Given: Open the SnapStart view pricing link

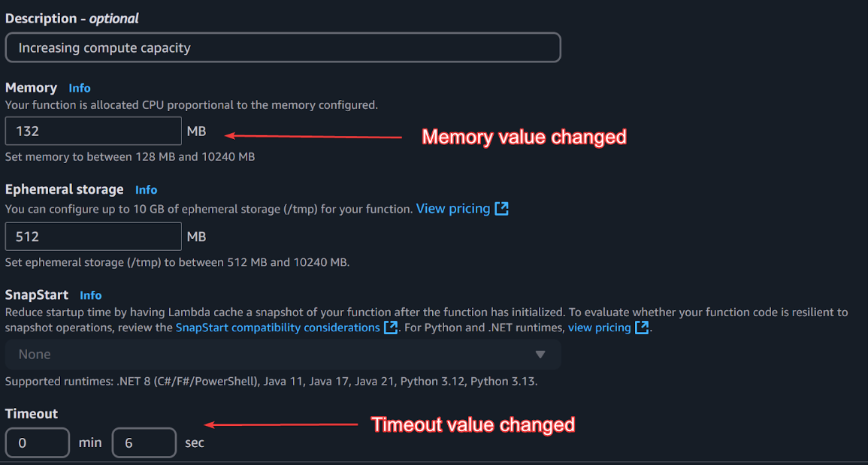Looking at the screenshot, I should pyautogui.click(x=599, y=328).
